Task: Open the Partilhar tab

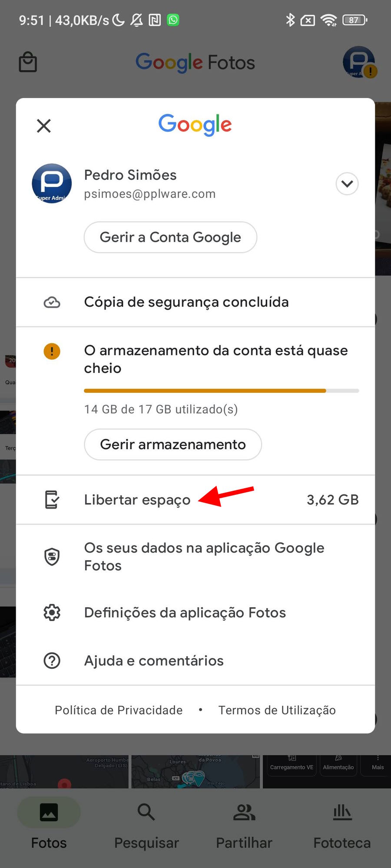Action: [x=244, y=825]
